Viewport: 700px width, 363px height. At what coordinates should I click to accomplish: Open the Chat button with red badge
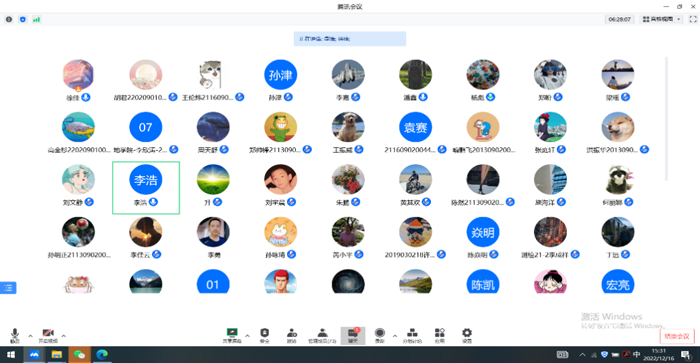(353, 335)
